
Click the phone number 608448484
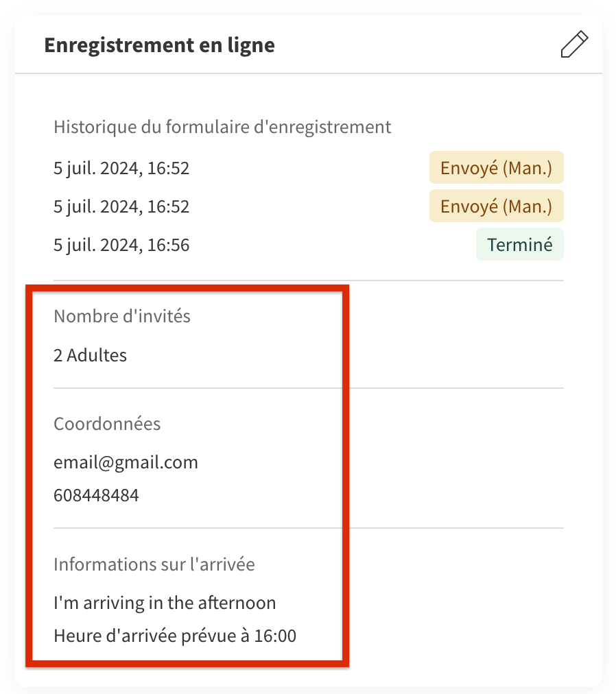pos(96,495)
